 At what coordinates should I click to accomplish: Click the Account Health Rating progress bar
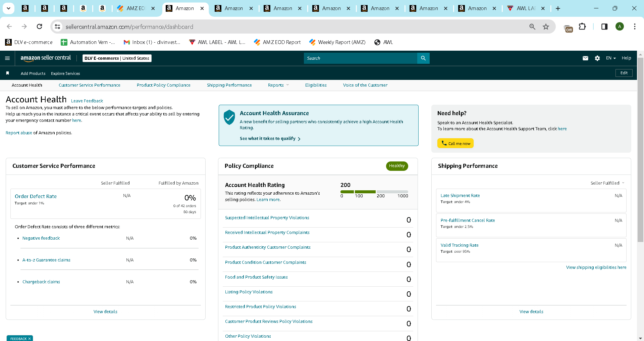(374, 192)
